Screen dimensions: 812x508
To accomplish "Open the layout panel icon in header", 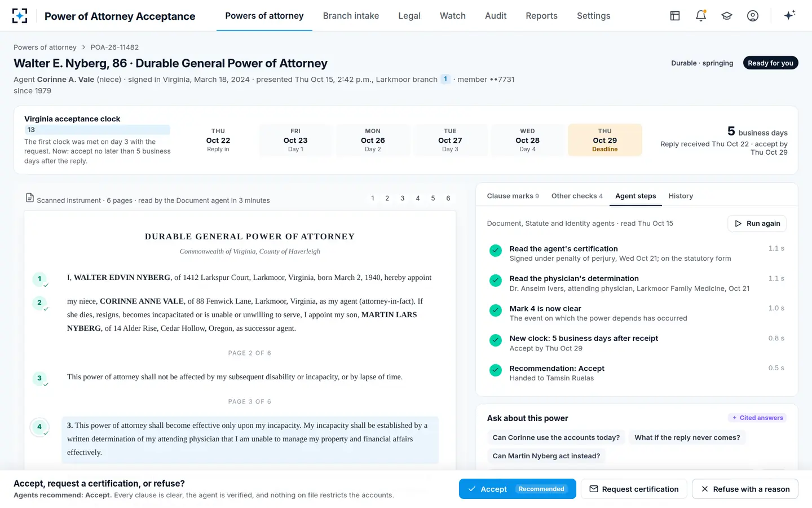I will (x=675, y=16).
